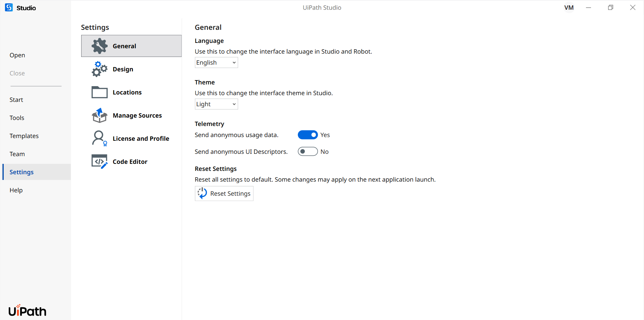Click the Design gears icon
Screen dimensions: 644x320
tap(100, 69)
